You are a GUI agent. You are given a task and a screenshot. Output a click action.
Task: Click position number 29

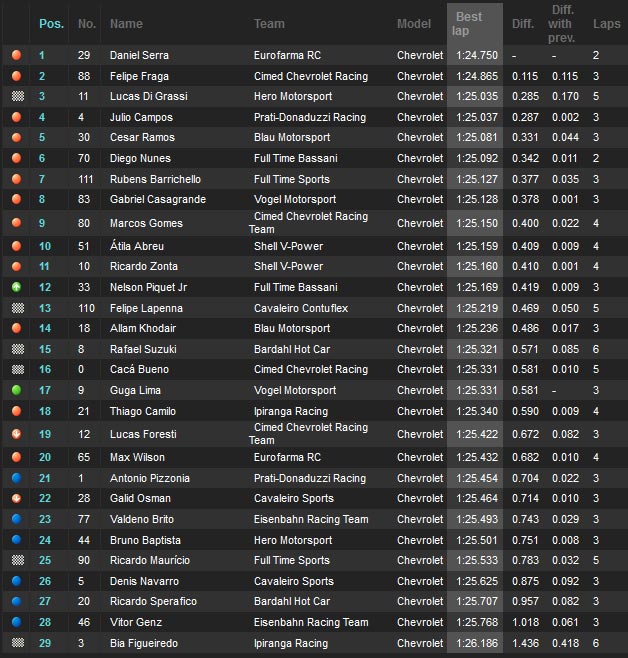(x=45, y=643)
